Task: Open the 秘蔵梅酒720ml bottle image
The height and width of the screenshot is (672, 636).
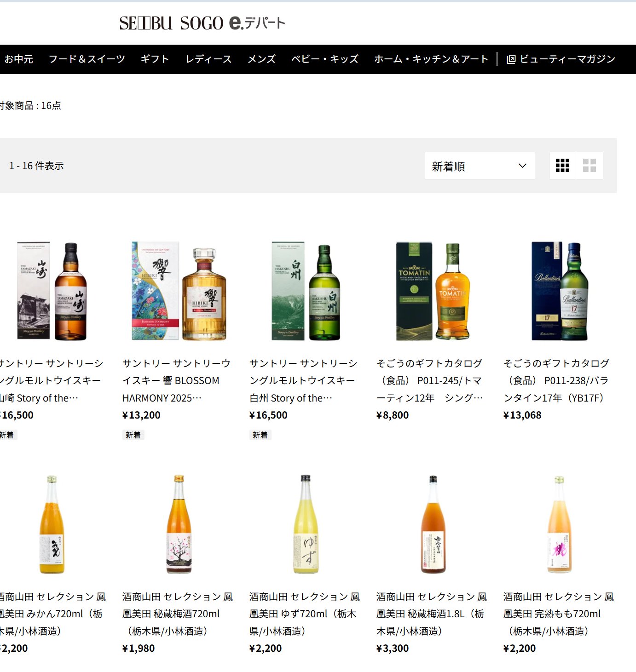Action: 179,524
